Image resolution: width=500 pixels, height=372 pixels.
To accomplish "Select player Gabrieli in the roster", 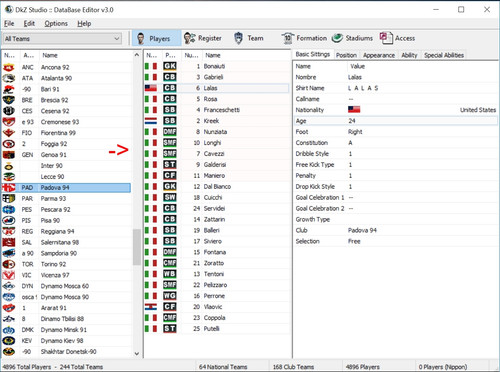I will coord(217,77).
